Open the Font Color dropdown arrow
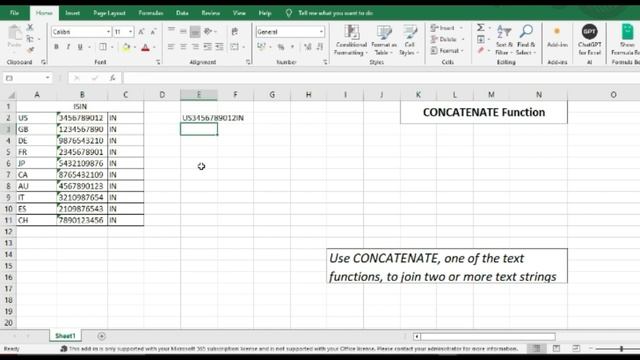The width and height of the screenshot is (640, 360). coord(155,47)
